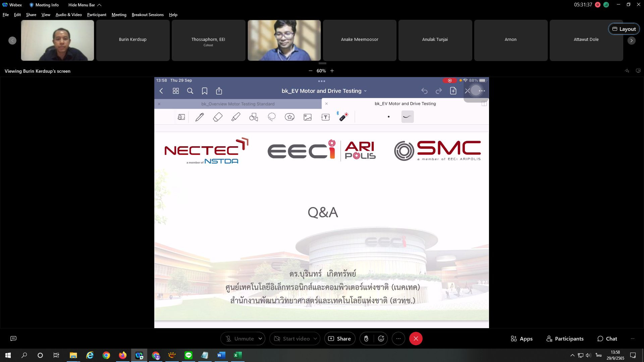The image size is (644, 362).
Task: Close the bk_Overview Motor Testing Standard tab
Action: (159, 104)
